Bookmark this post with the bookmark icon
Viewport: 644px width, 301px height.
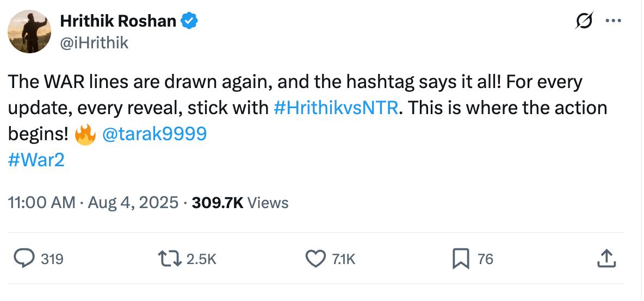click(x=461, y=259)
